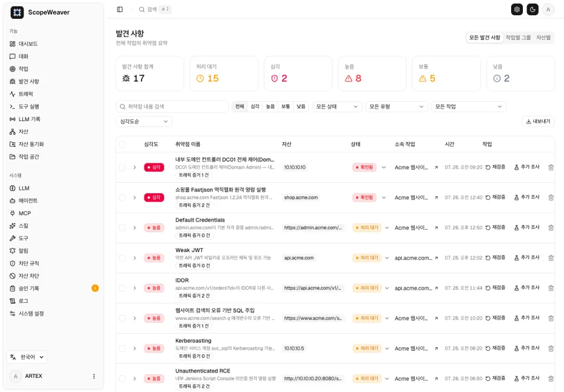Toggle the sidebar collapse icon

tap(120, 9)
